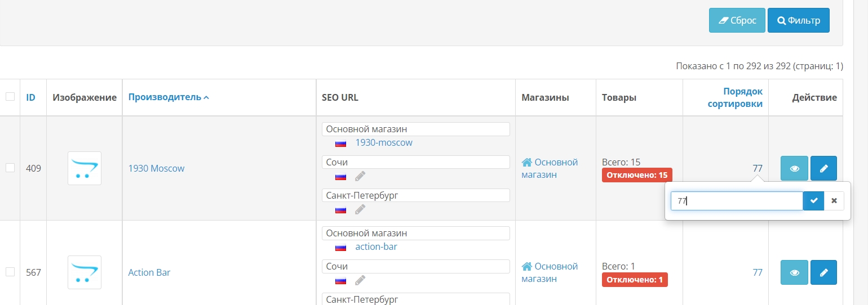View Action Bar with eye button
868x305 pixels.
(794, 272)
